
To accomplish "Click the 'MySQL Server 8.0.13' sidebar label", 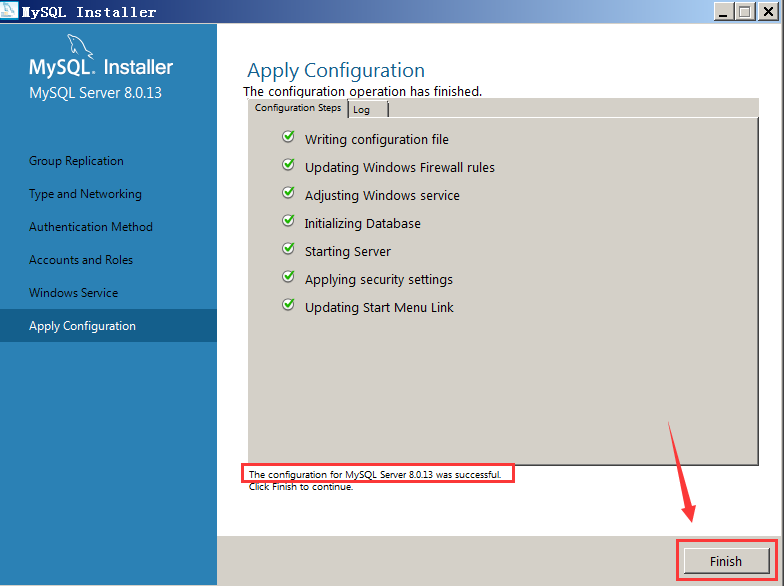I will (96, 93).
